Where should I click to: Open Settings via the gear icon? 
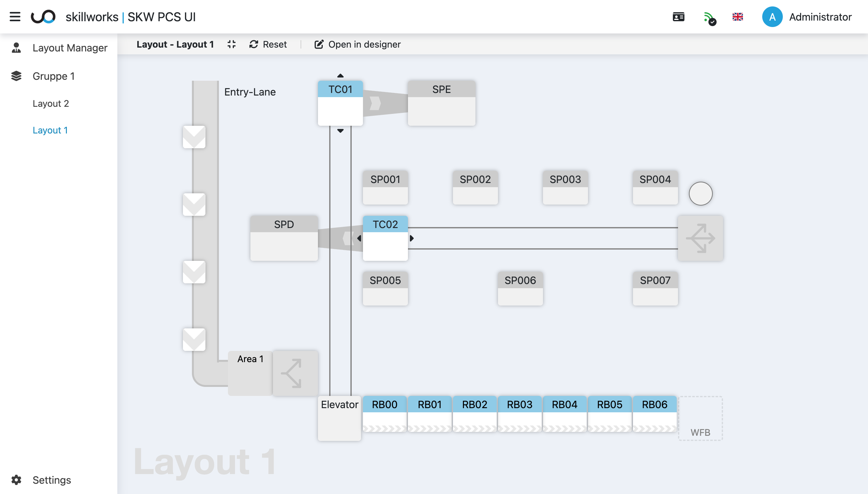tap(16, 480)
